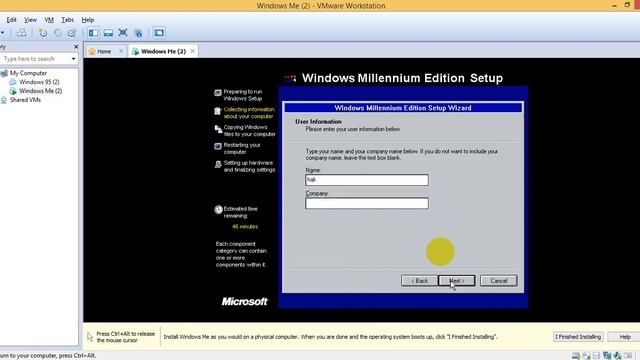Click the Preparing to run Windows Setup step
The width and height of the screenshot is (640, 360).
point(243,95)
